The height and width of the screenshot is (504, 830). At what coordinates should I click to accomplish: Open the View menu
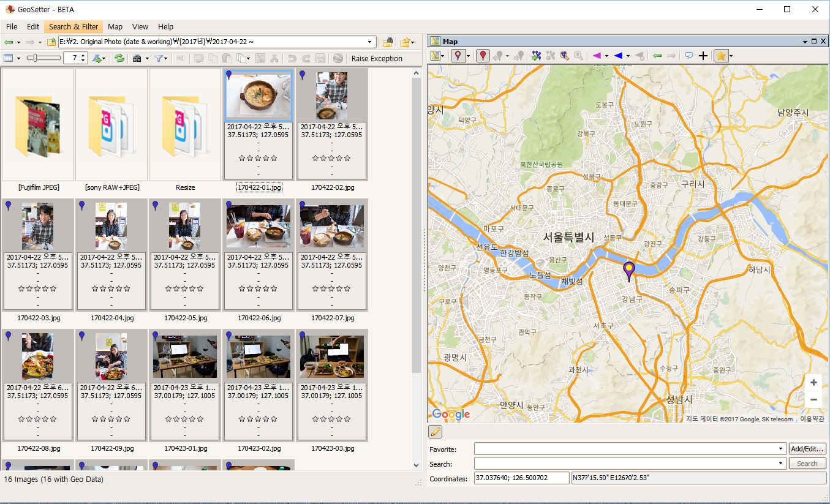(140, 26)
